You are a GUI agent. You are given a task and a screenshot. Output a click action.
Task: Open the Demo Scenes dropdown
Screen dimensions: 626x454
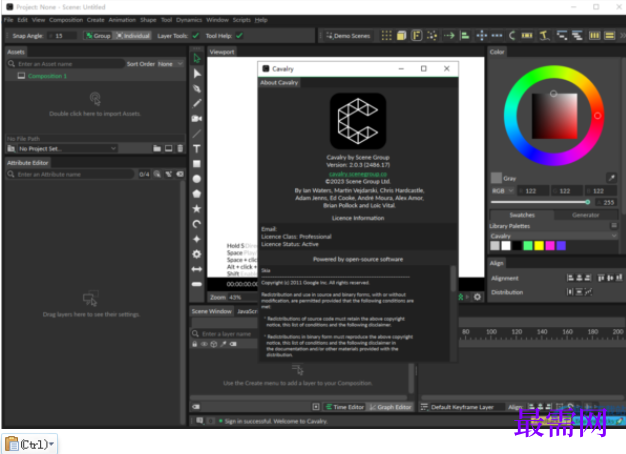tap(348, 36)
